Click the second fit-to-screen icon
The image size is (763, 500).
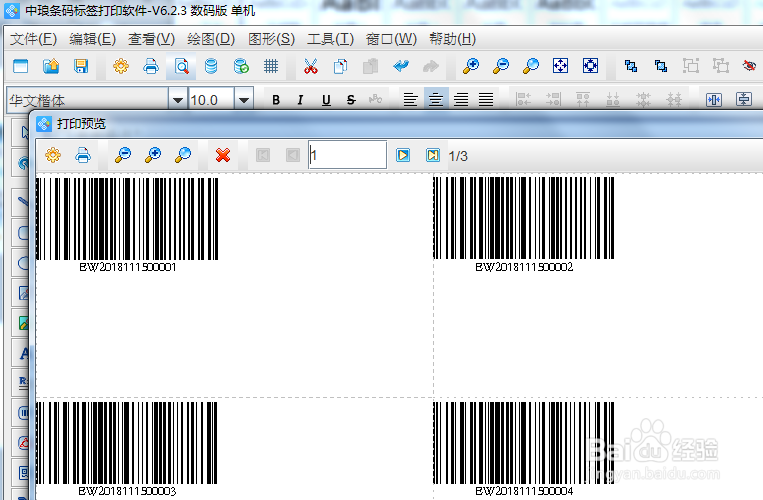pyautogui.click(x=591, y=66)
